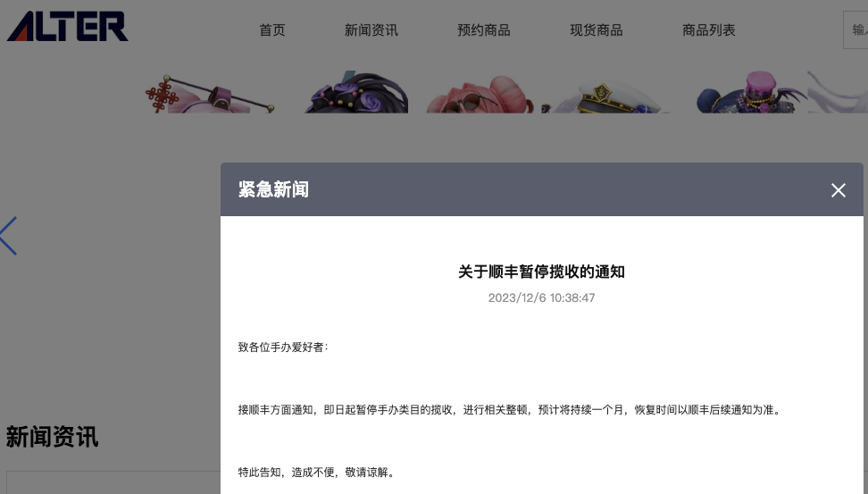The height and width of the screenshot is (494, 868).
Task: Select the pink hair sunglasses thumbnail
Action: click(x=480, y=95)
